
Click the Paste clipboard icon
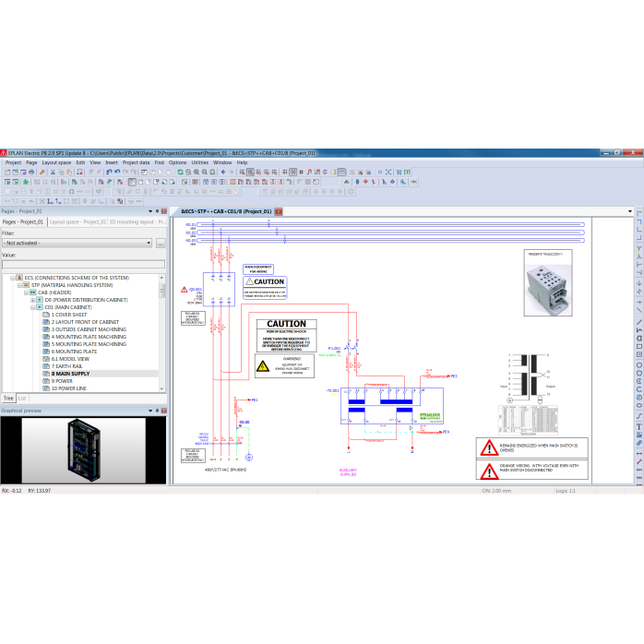click(69, 173)
